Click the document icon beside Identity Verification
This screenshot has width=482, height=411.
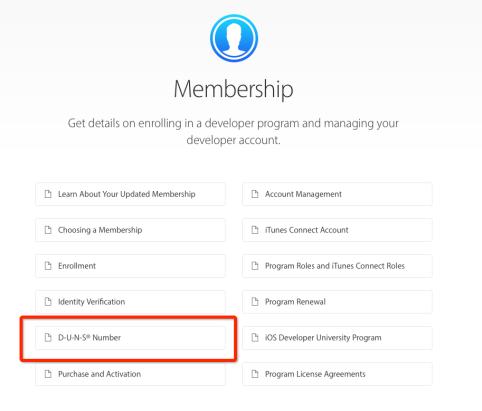[48, 302]
